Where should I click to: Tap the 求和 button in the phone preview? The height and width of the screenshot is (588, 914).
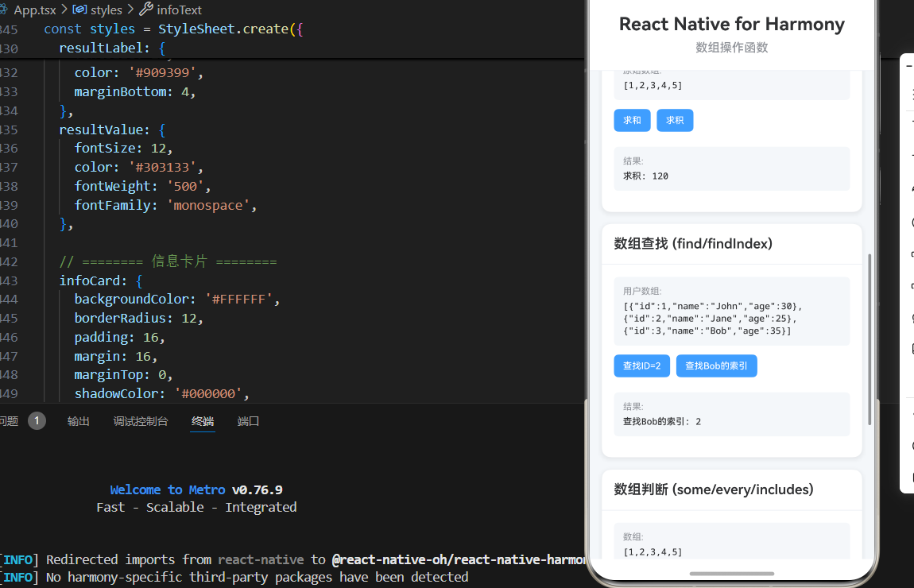tap(632, 120)
